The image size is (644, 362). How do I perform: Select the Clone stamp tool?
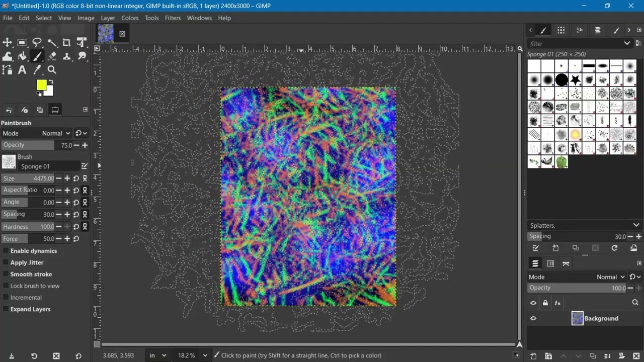coord(66,56)
